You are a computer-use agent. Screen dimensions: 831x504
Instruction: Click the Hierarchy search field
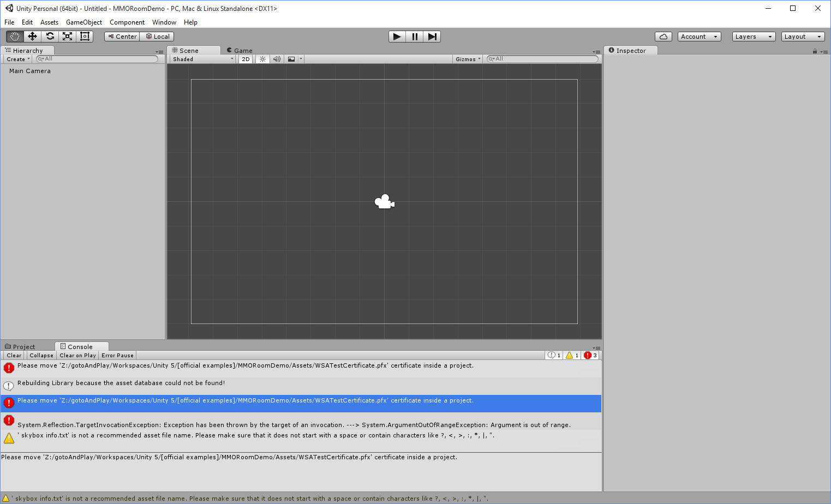pos(98,59)
